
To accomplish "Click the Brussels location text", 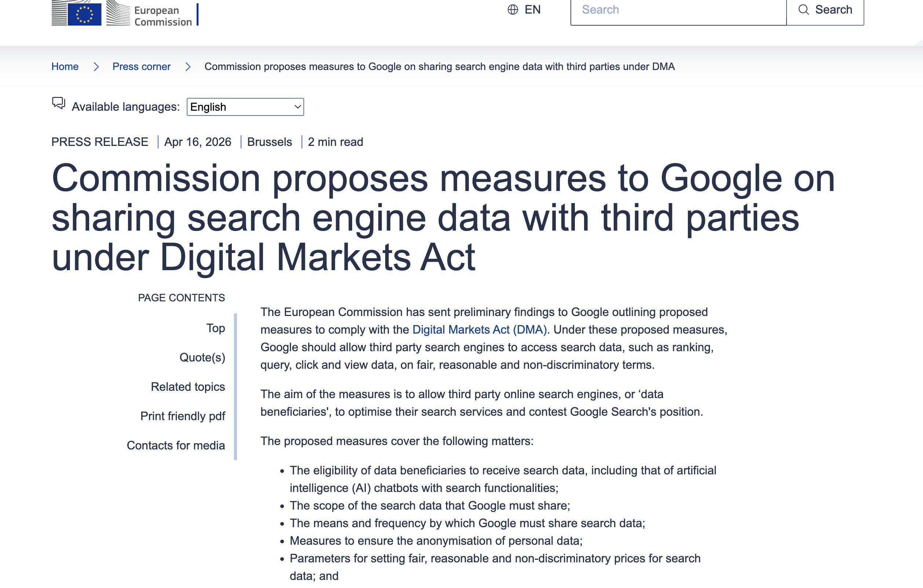I will click(x=270, y=142).
